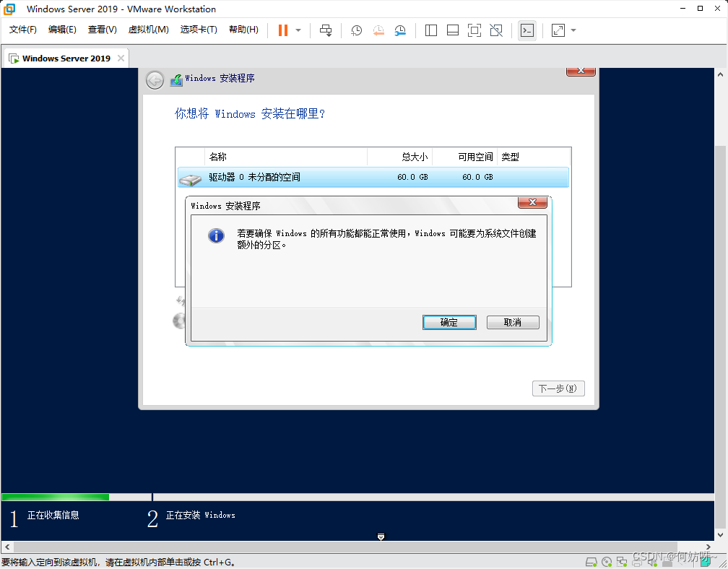Pause the virtual machine with the orange pause icon
The image size is (728, 569).
[x=283, y=30]
